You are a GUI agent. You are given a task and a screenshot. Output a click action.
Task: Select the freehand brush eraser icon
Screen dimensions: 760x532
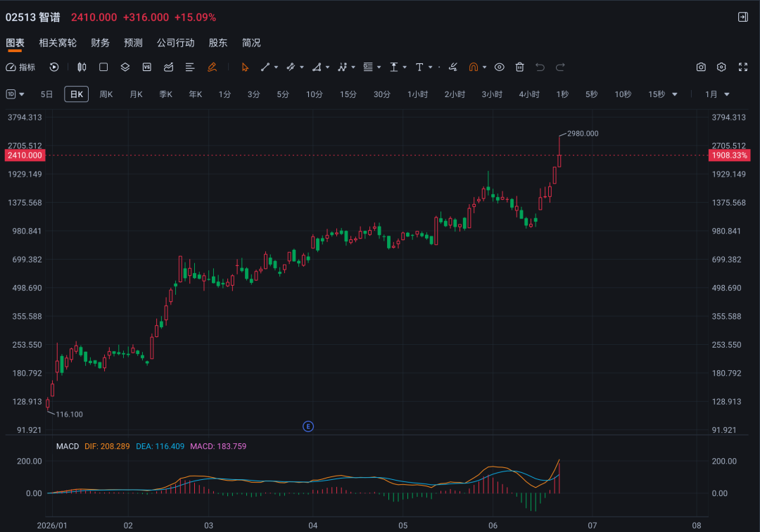(x=452, y=68)
